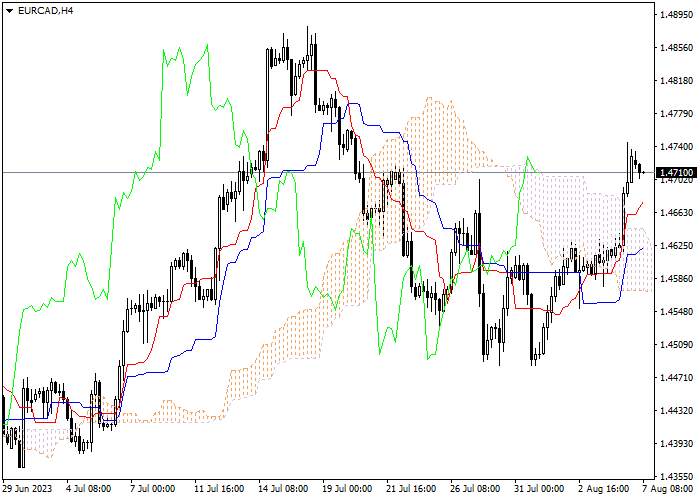Viewport: 700px width, 500px height.
Task: Select the 19 Jul 00:00 time label
Action: pyautogui.click(x=347, y=488)
